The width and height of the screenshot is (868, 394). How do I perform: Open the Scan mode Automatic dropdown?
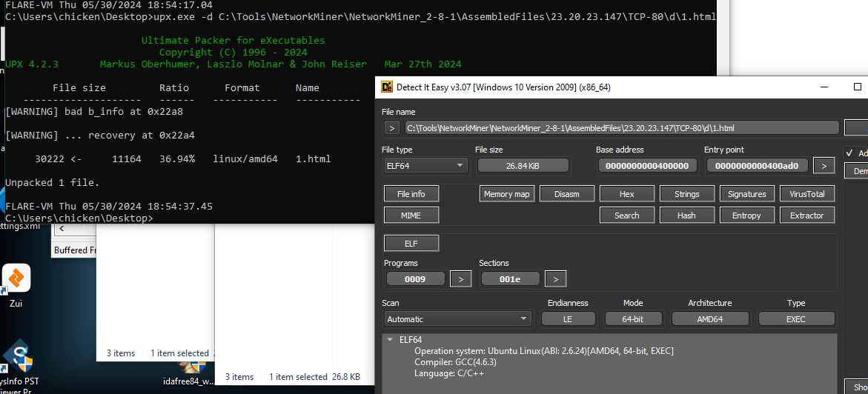[x=457, y=319]
